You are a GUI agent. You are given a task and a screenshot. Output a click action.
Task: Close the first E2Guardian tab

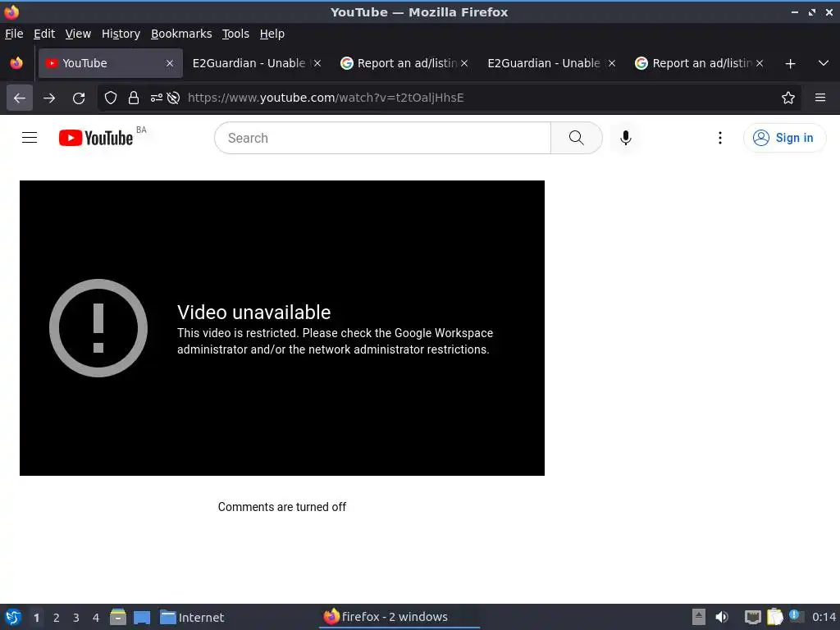317,63
